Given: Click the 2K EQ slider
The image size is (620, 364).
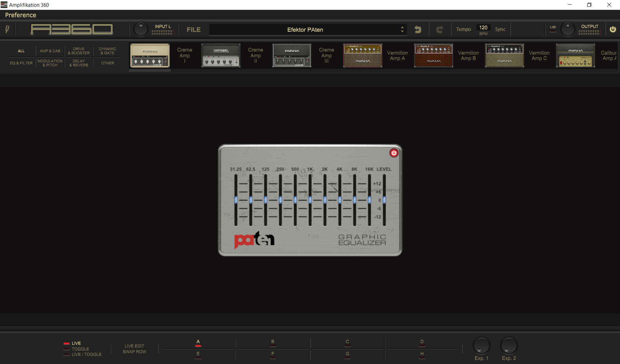Looking at the screenshot, I should pyautogui.click(x=325, y=200).
